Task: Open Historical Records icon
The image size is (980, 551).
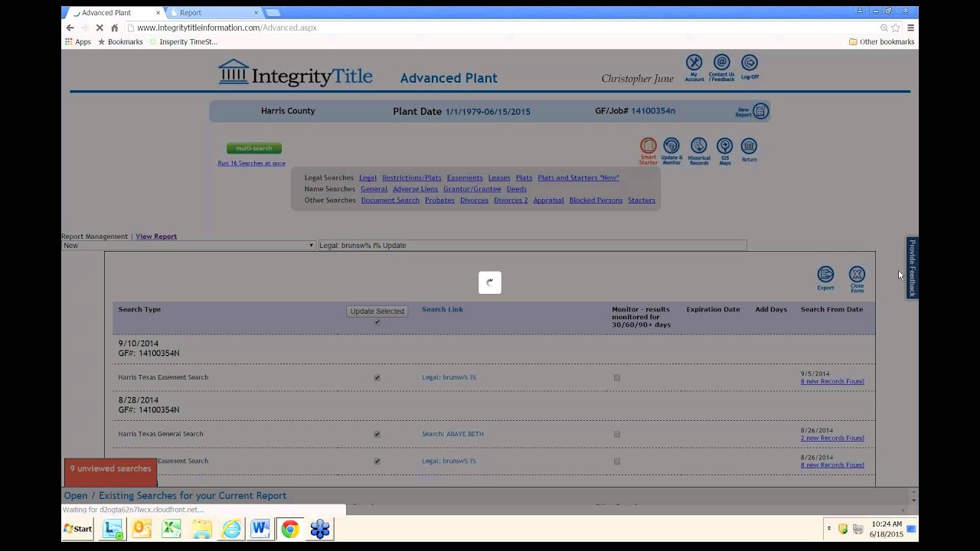Action: [x=699, y=151]
